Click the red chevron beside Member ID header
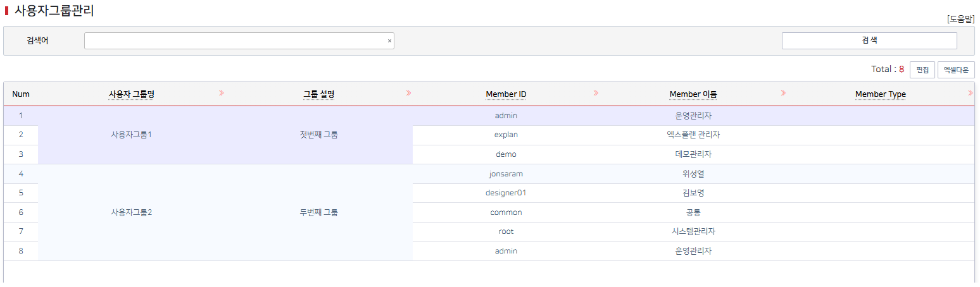The width and height of the screenshot is (980, 287). 596,94
